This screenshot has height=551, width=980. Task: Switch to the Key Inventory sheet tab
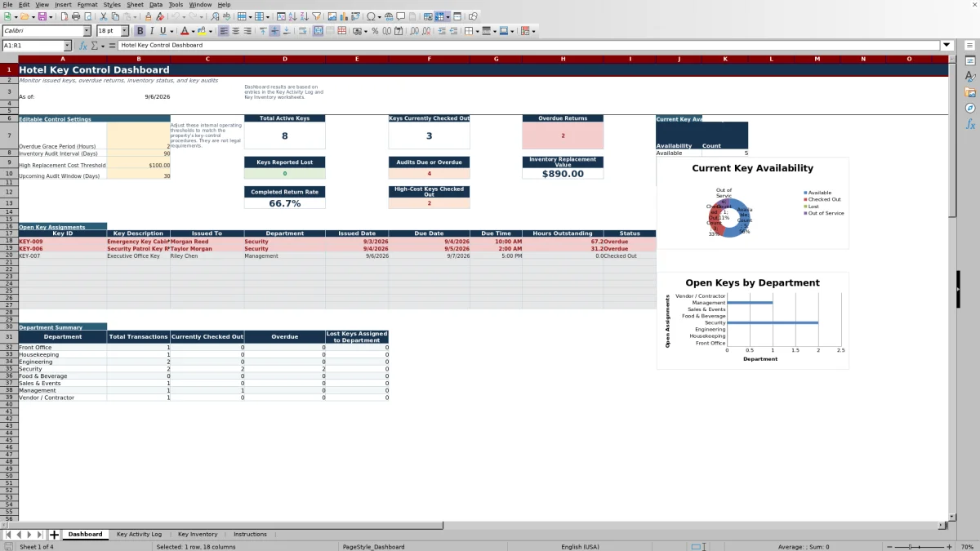click(x=198, y=534)
